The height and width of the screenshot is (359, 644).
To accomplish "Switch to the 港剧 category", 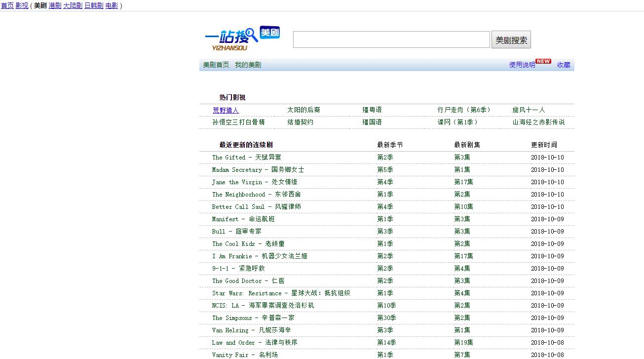I will [x=55, y=6].
